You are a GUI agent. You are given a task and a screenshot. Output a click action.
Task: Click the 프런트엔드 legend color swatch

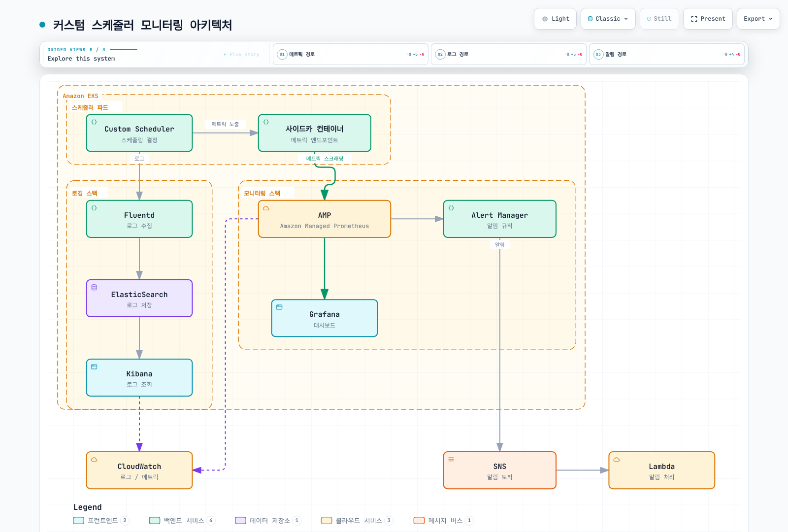coord(79,521)
